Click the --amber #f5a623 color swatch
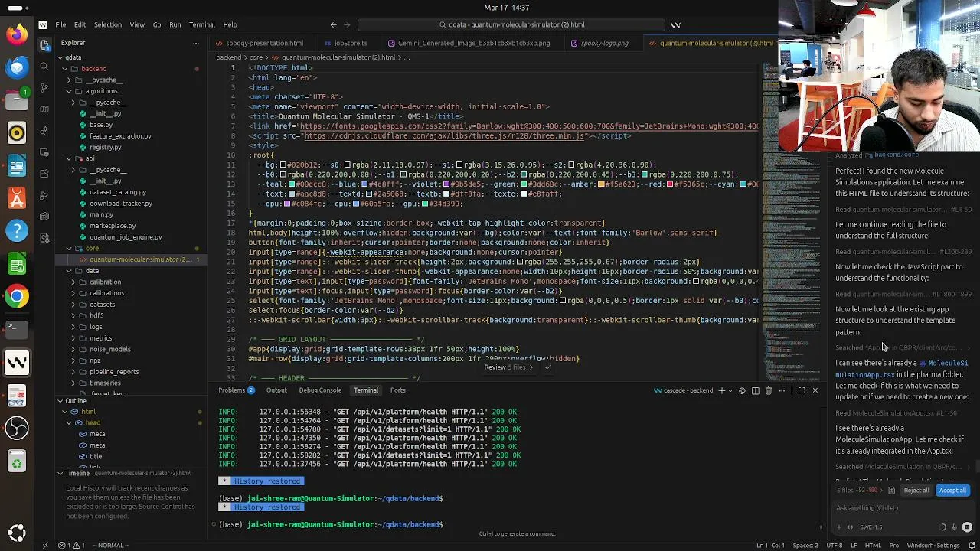Image resolution: width=980 pixels, height=551 pixels. (x=602, y=184)
